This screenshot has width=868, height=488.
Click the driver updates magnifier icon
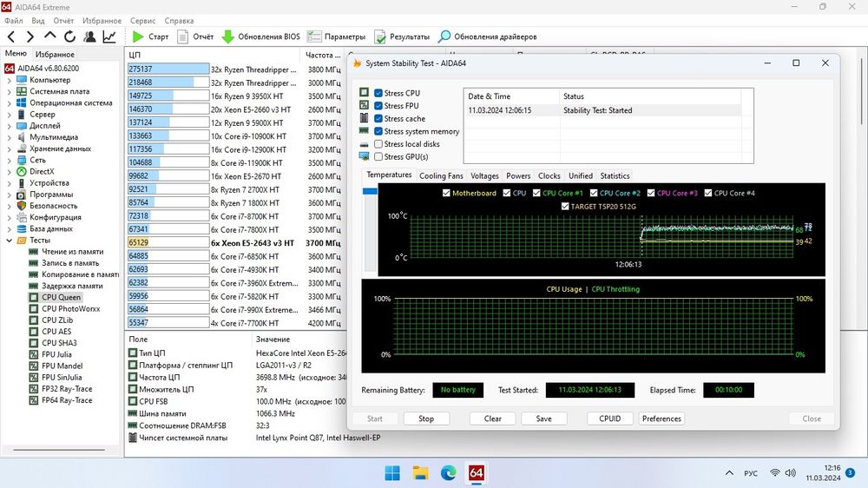tap(444, 36)
